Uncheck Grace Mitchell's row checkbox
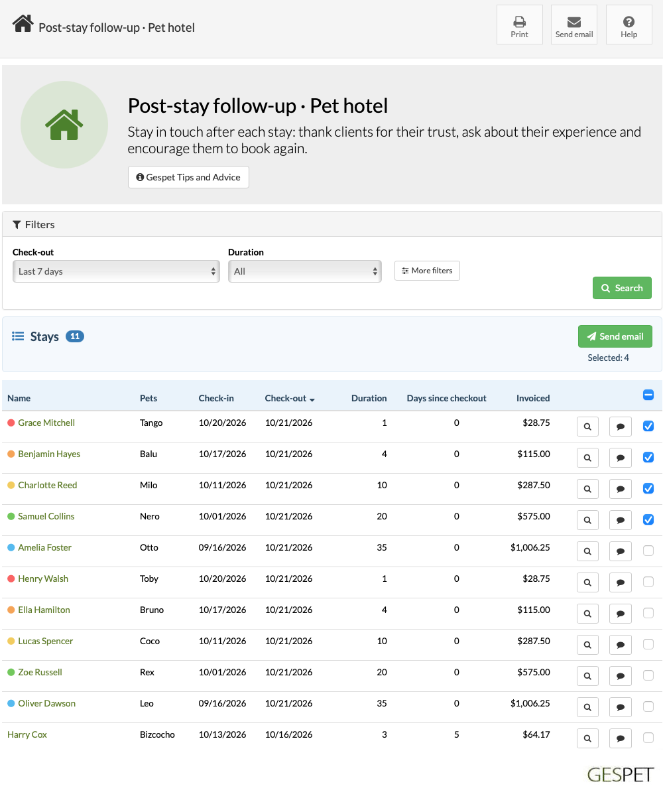The image size is (663, 812). click(648, 427)
